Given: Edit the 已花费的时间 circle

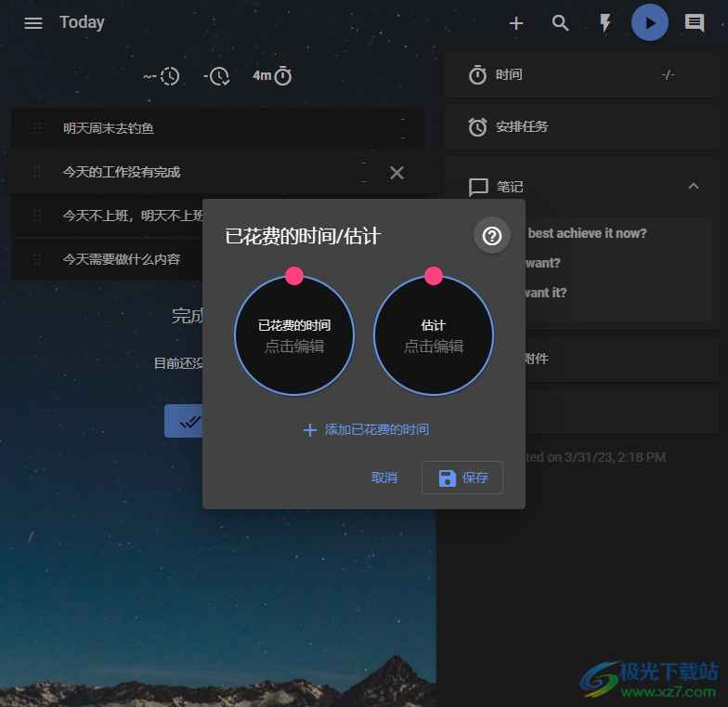Looking at the screenshot, I should [x=294, y=336].
